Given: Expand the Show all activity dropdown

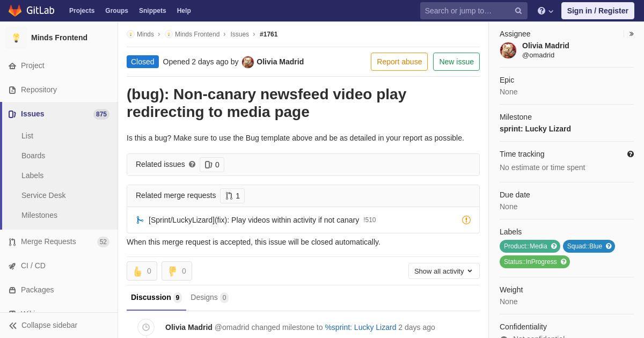Looking at the screenshot, I should pos(443,271).
